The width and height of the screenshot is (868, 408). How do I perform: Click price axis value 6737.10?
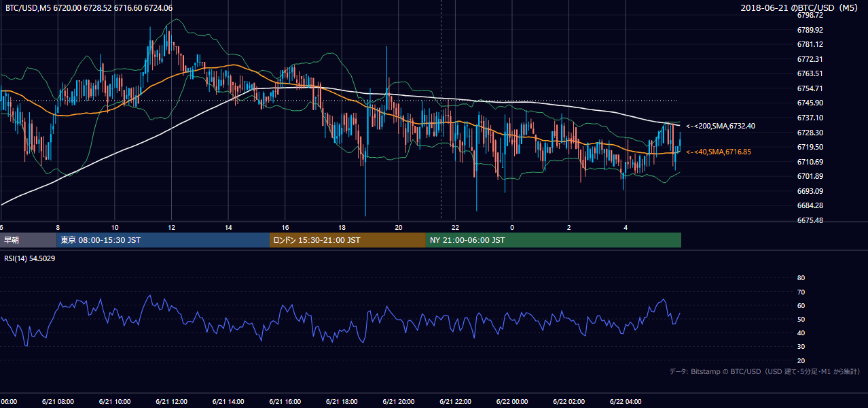coord(810,118)
